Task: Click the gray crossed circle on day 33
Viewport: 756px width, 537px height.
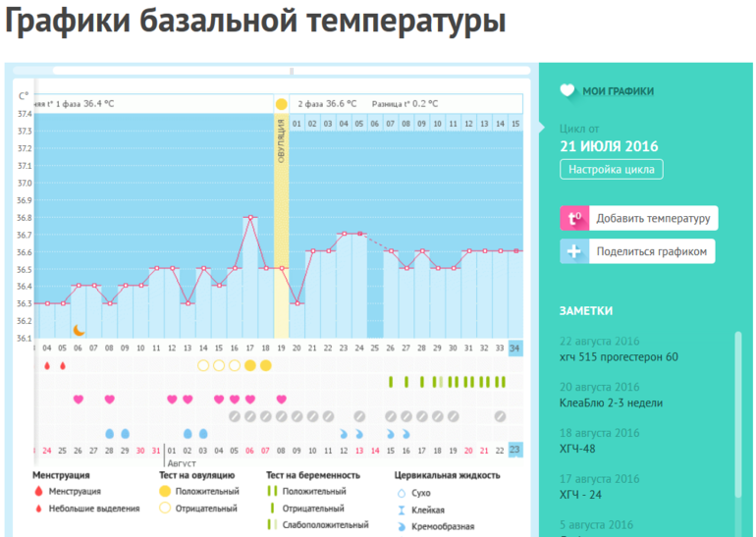Action: 500,416
